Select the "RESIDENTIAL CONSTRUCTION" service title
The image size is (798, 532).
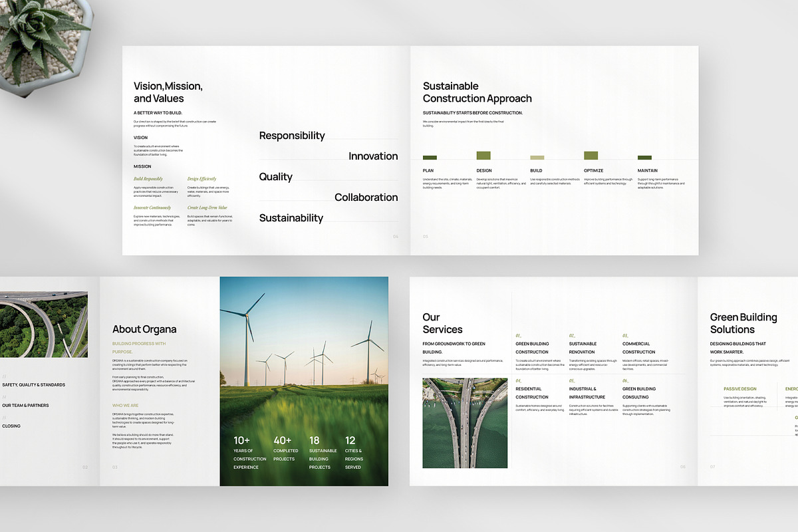pos(532,393)
